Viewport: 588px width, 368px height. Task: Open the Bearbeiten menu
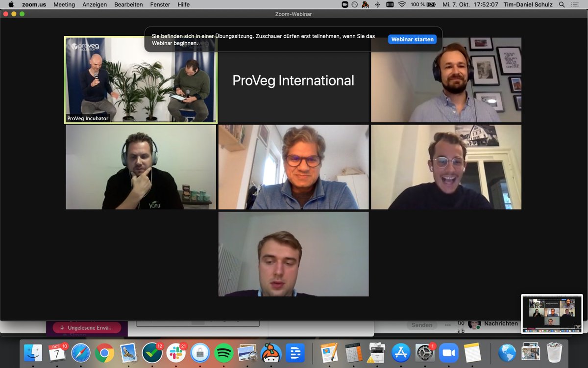point(128,4)
